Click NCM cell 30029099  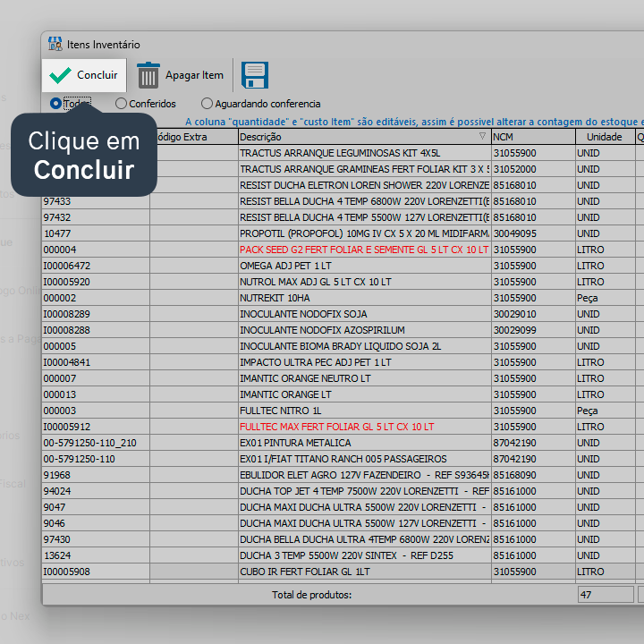pyautogui.click(x=533, y=330)
